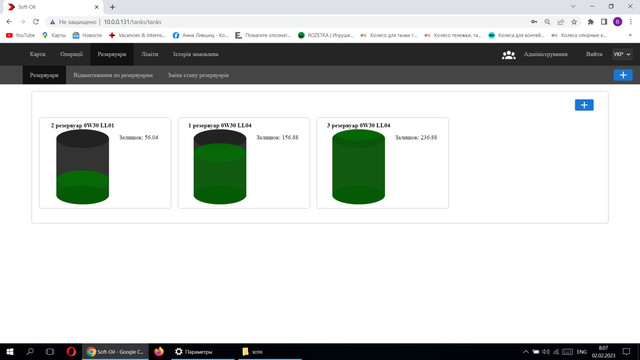Screen dimensions: 640x360
Task: Open the ROZETKA bookmark
Action: coord(326,36)
